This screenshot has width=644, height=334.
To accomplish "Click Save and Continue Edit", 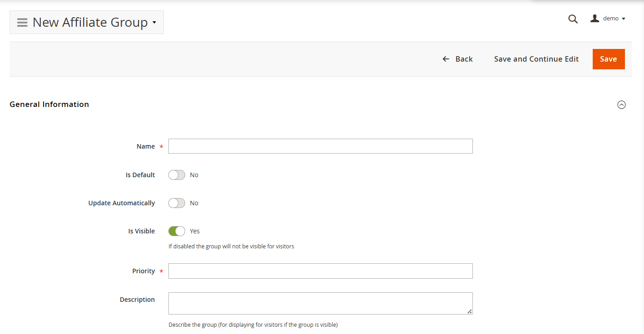I will click(536, 59).
